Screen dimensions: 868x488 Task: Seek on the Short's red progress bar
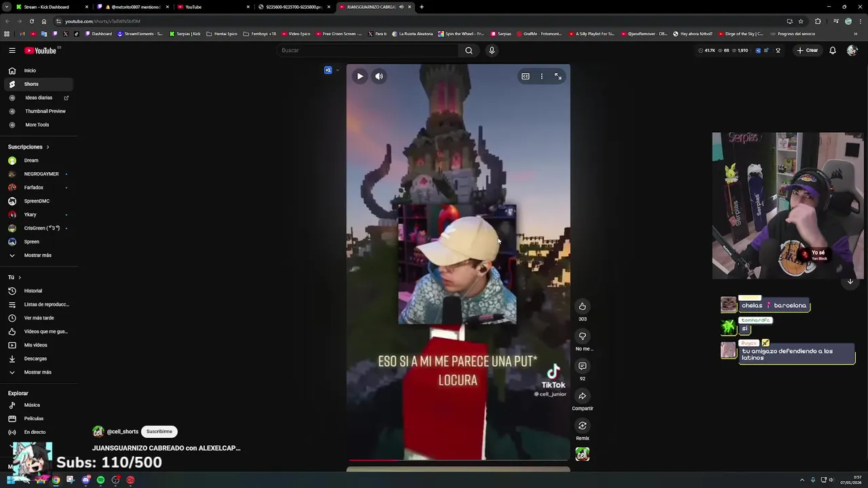tap(458, 460)
